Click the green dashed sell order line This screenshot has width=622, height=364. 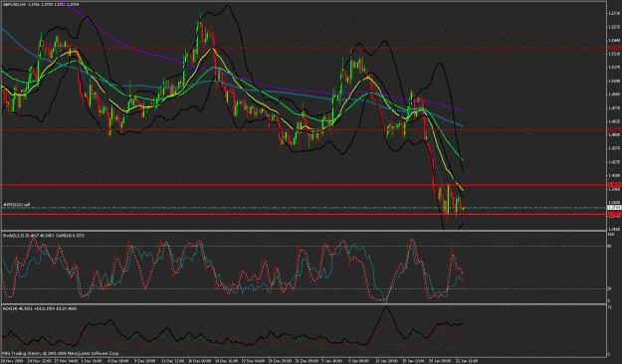304,208
